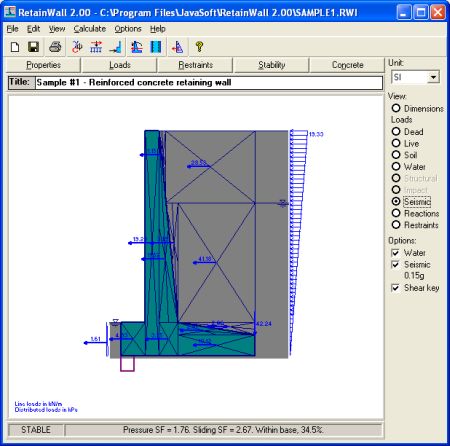This screenshot has width=450, height=446.
Task: Uncheck the Water option checkbox
Action: tap(395, 253)
